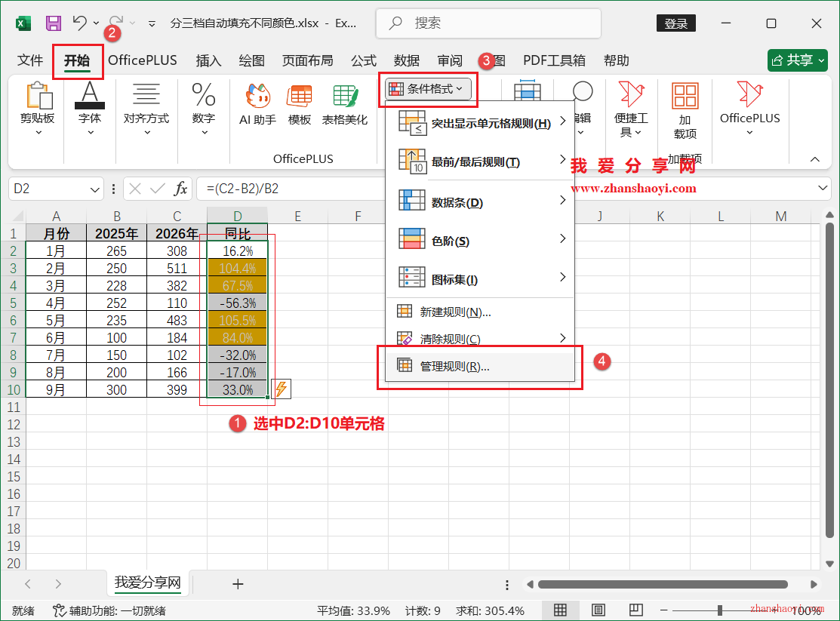
Task: Open 清除规则 clear rules submenu
Action: [x=480, y=339]
